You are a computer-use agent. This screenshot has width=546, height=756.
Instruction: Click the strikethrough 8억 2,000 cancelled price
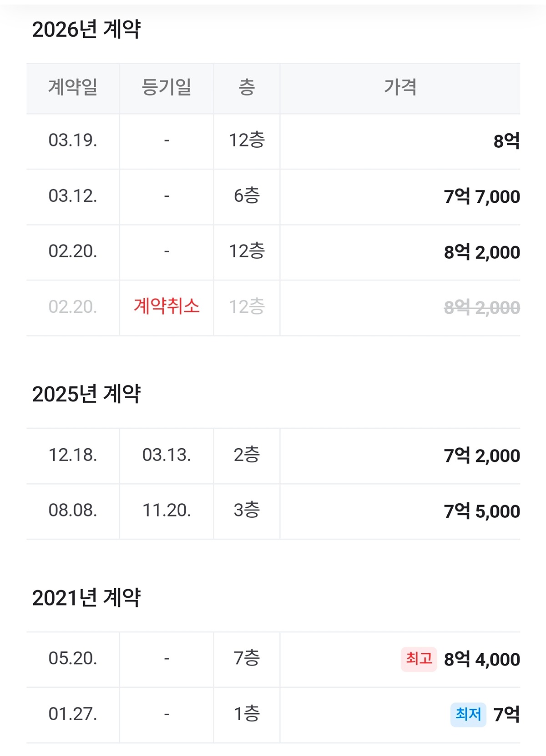482,308
